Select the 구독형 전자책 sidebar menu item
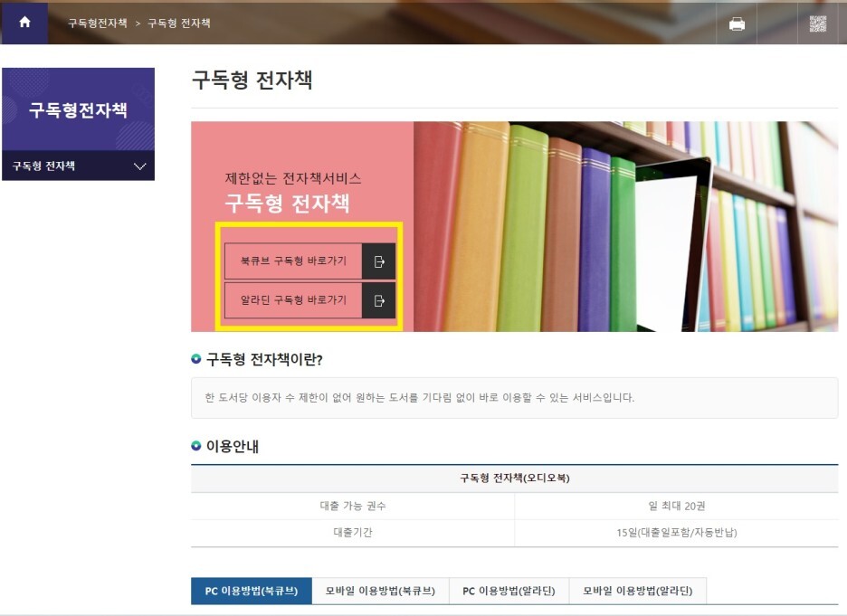The image size is (847, 616). tap(79, 166)
